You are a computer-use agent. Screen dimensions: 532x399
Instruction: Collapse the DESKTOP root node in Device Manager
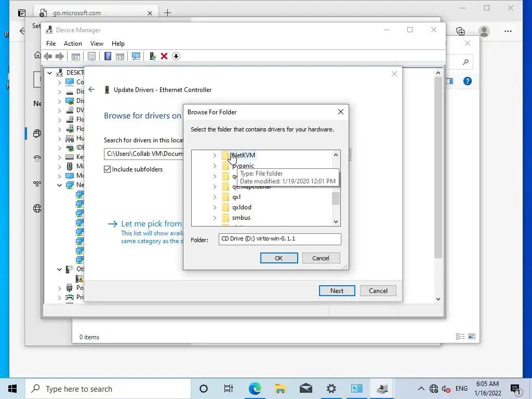pyautogui.click(x=50, y=73)
